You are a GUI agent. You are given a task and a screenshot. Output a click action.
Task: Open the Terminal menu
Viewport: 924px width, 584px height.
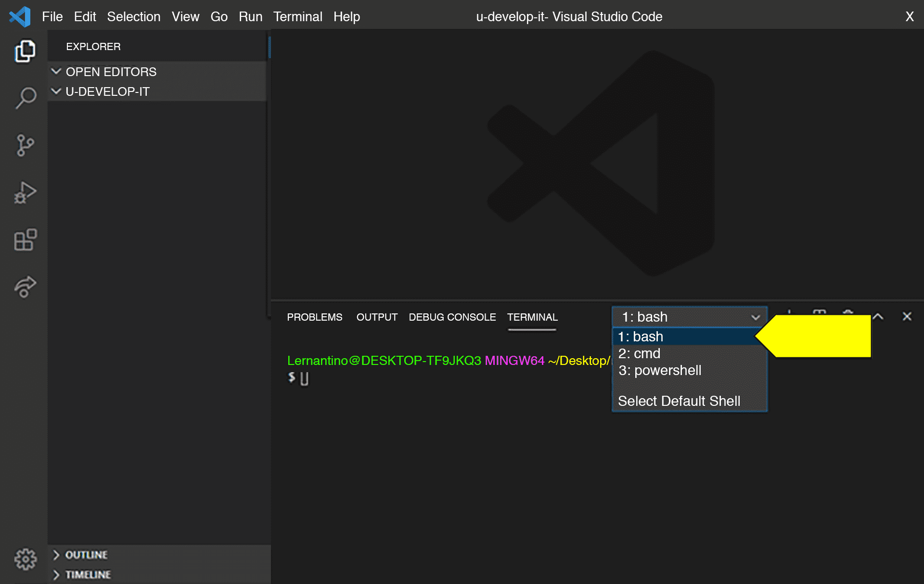297,16
